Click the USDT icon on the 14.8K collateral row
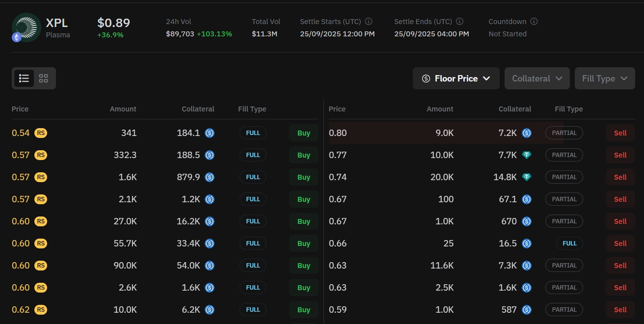 coord(527,177)
